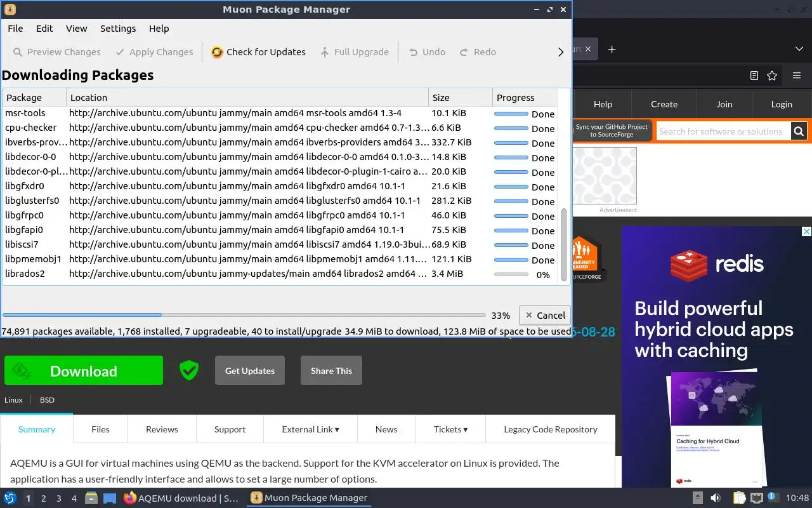This screenshot has height=508, width=812.
Task: Click the Undo toolbar button in Muon
Action: [x=427, y=52]
